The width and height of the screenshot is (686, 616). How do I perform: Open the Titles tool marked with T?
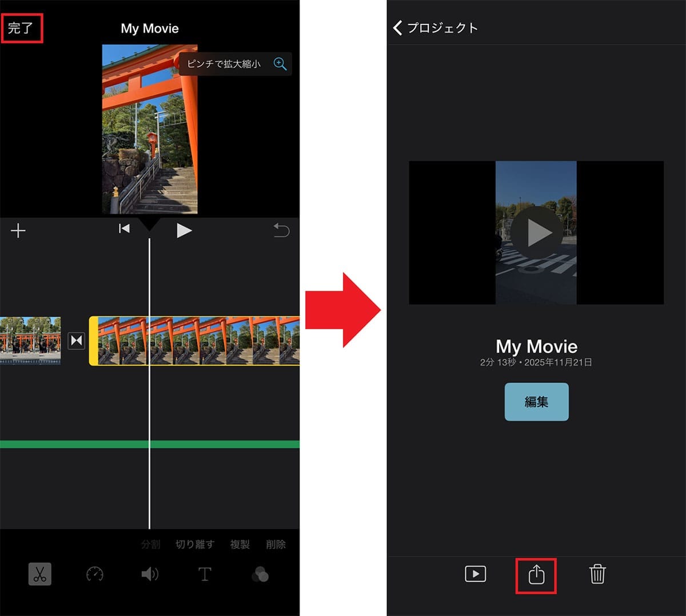click(x=205, y=574)
